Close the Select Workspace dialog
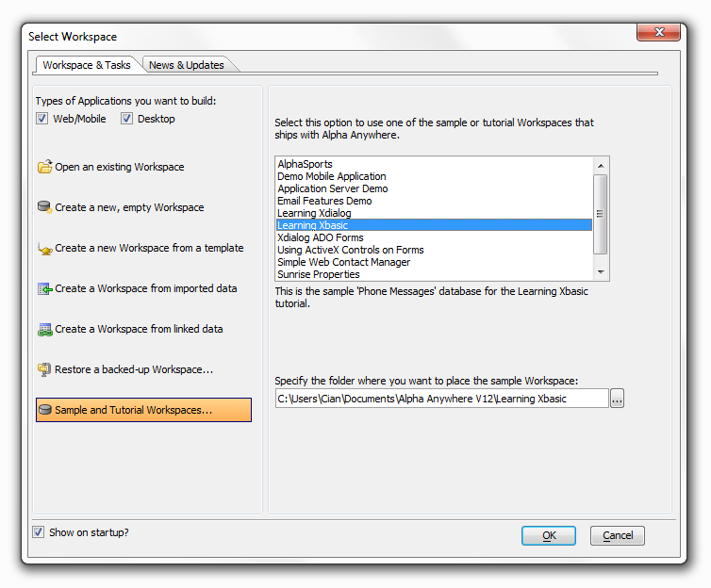This screenshot has width=711, height=588. coord(658,32)
